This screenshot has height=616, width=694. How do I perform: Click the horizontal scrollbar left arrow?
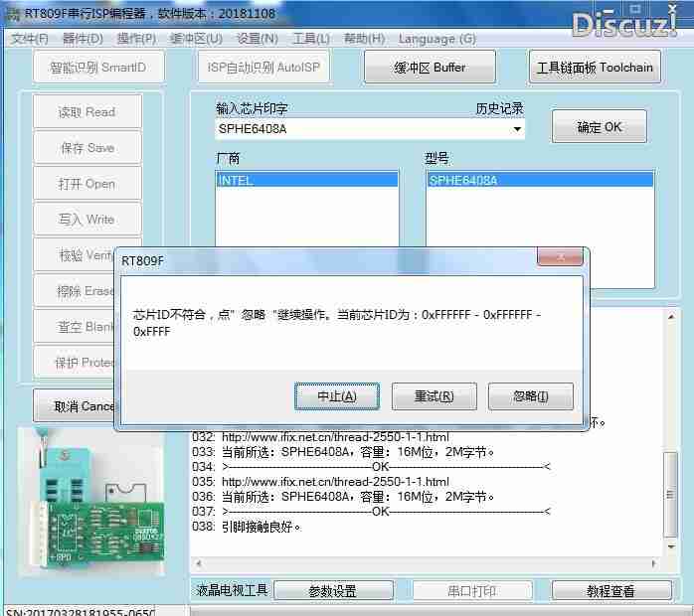tap(199, 563)
